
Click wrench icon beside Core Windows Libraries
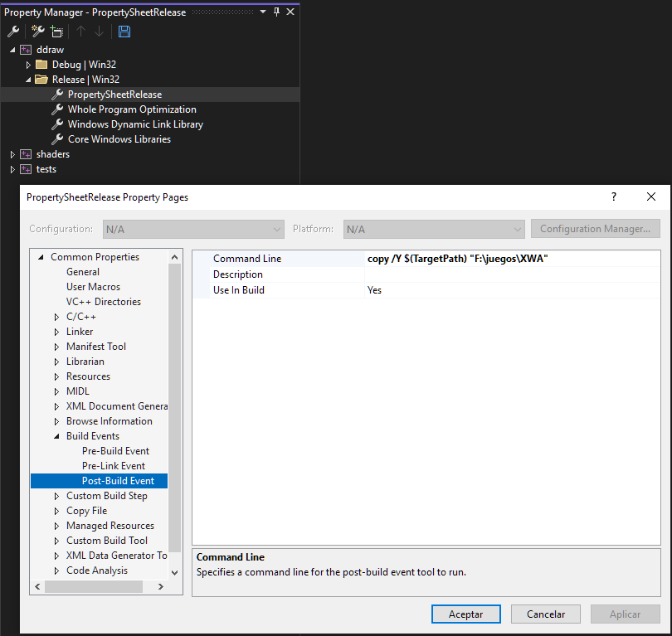(57, 139)
